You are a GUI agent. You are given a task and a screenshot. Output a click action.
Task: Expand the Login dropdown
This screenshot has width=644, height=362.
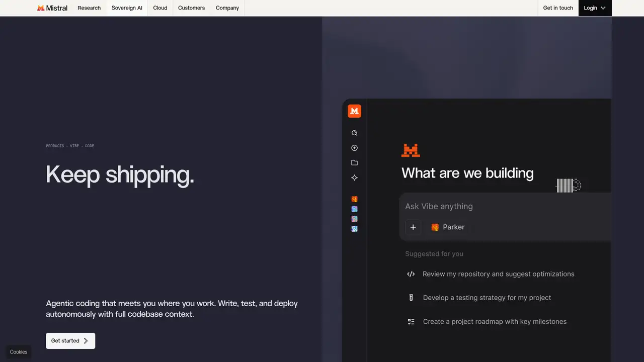click(x=595, y=8)
